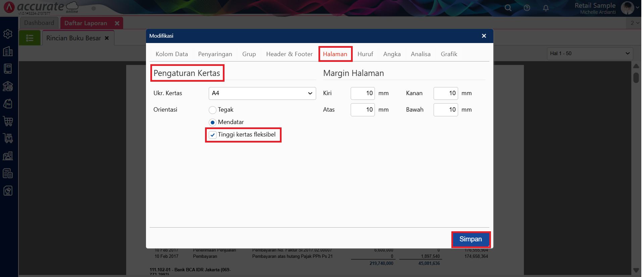Open the tax calculator module icon

pyautogui.click(x=8, y=173)
